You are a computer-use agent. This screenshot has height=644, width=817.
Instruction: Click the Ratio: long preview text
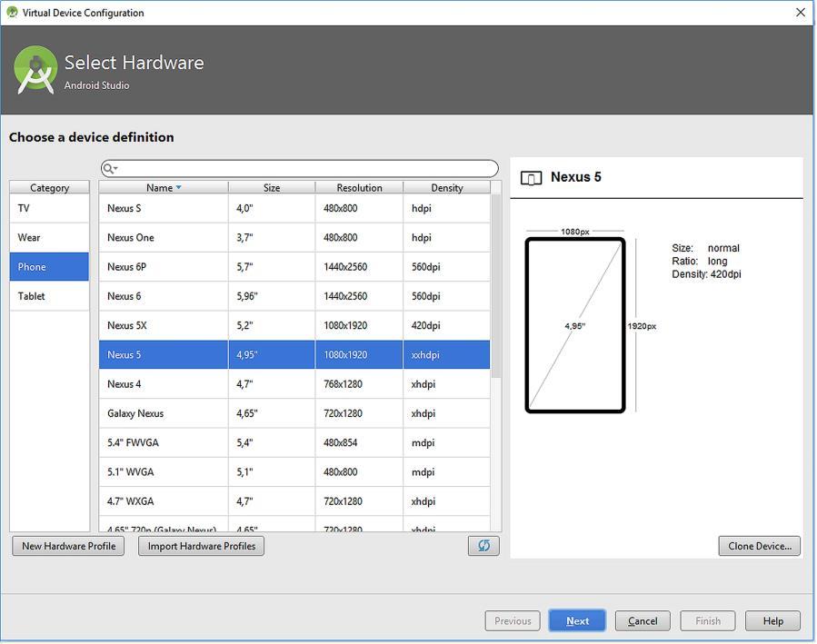[x=699, y=261]
